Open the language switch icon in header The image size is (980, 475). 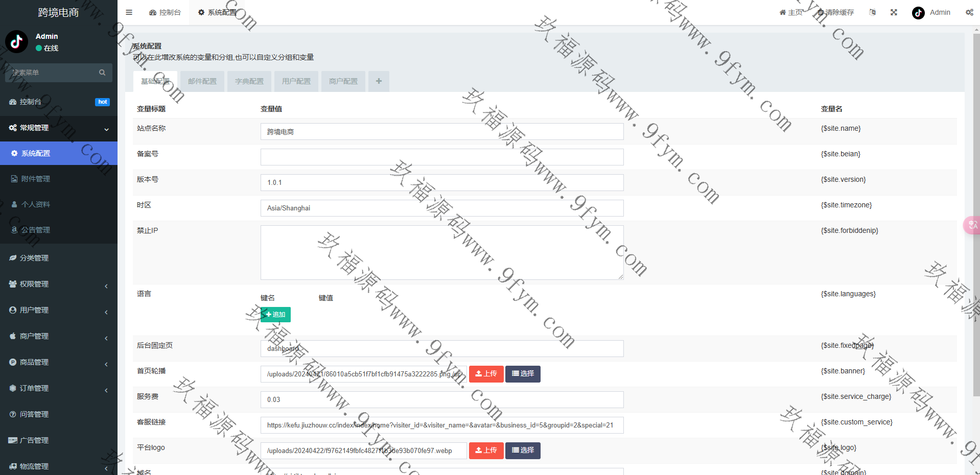click(872, 12)
